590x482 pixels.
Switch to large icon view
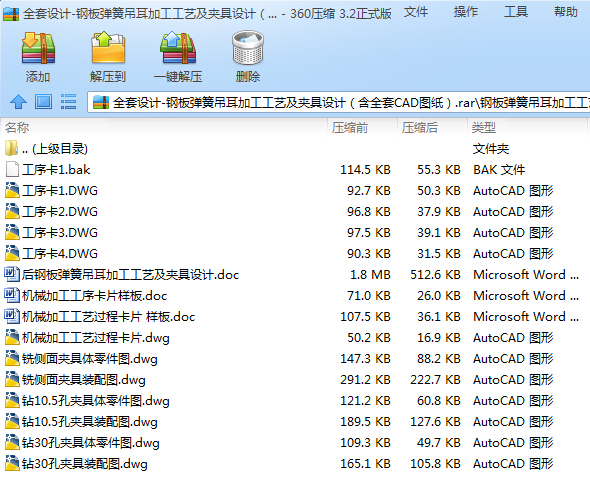click(x=43, y=102)
